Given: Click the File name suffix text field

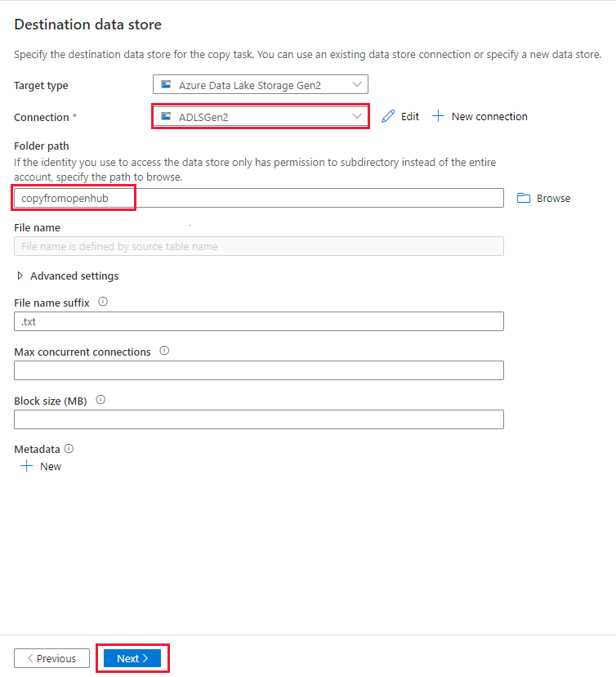Looking at the screenshot, I should pos(258,321).
